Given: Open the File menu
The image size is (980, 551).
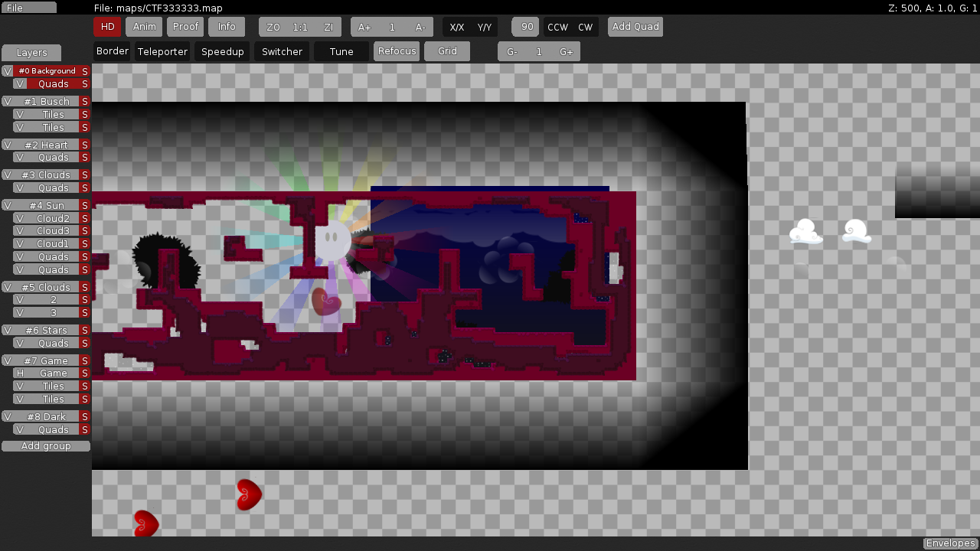Looking at the screenshot, I should (29, 7).
